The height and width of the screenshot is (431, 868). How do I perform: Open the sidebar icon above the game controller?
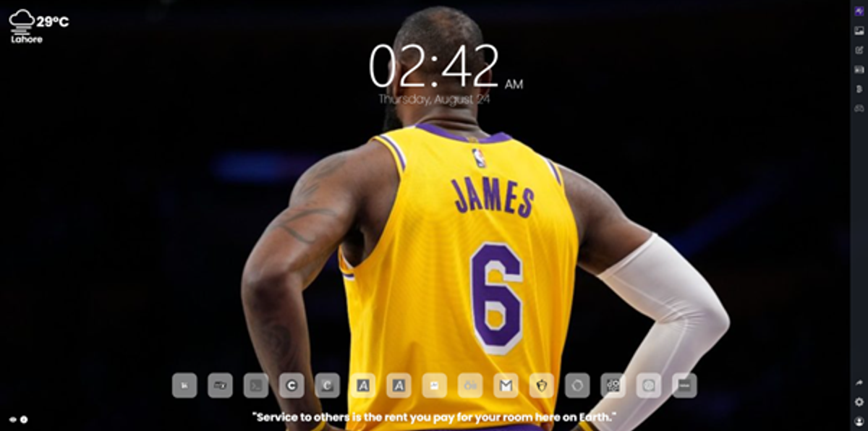[859, 88]
